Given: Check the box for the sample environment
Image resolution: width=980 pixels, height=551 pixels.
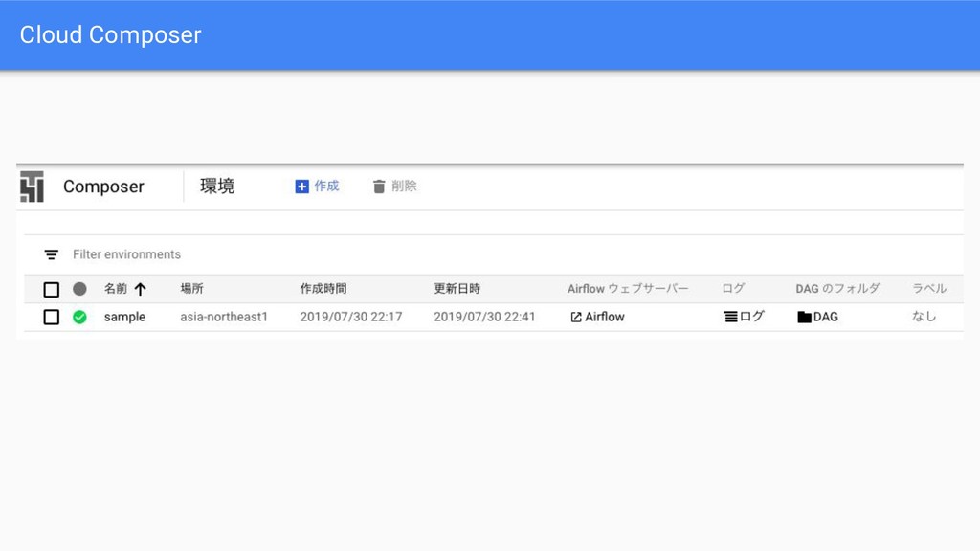Looking at the screenshot, I should point(52,317).
